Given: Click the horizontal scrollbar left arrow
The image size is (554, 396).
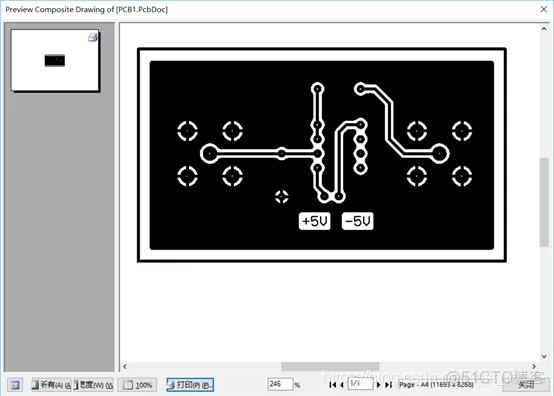Looking at the screenshot, I should (125, 367).
